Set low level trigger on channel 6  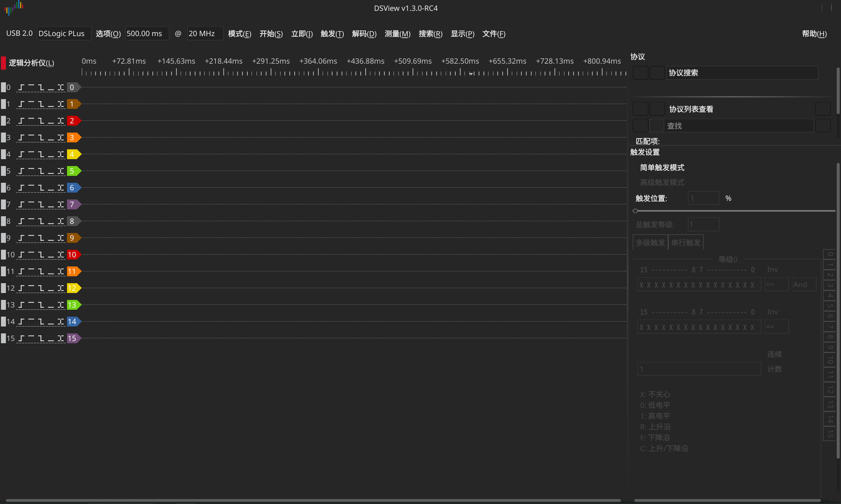[x=51, y=188]
